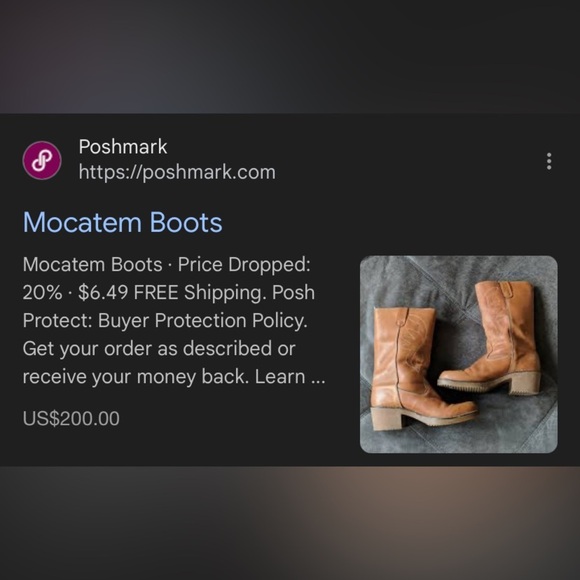Click 'Posh' at end of second snippet line

293,292
